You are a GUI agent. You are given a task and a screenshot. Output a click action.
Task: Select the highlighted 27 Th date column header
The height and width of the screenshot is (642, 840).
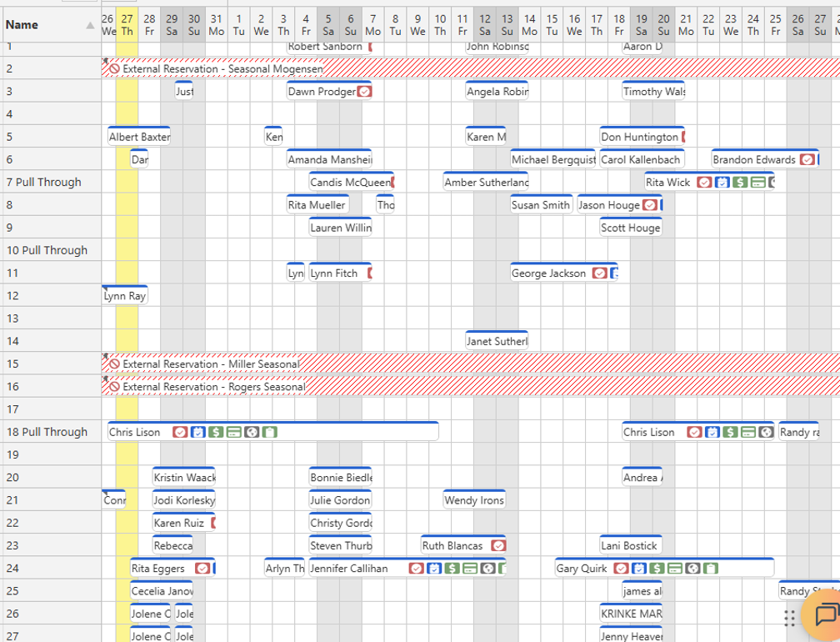(x=127, y=25)
